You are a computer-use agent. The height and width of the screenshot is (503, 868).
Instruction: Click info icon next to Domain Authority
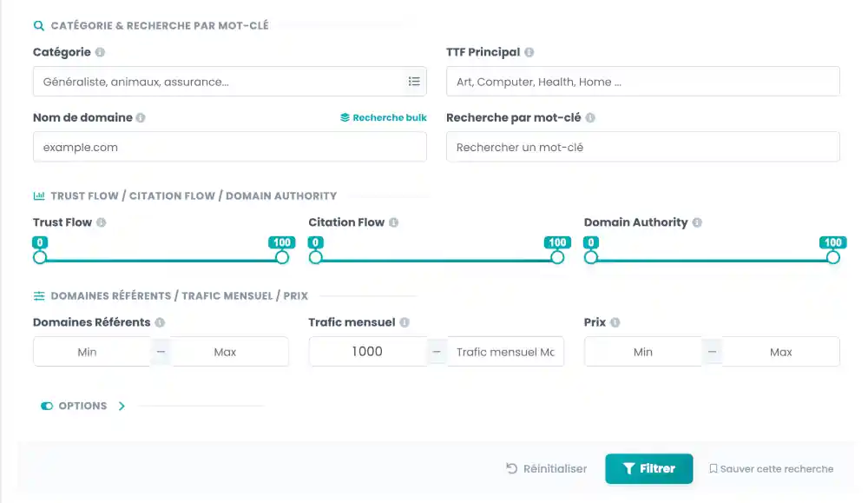[x=697, y=222]
